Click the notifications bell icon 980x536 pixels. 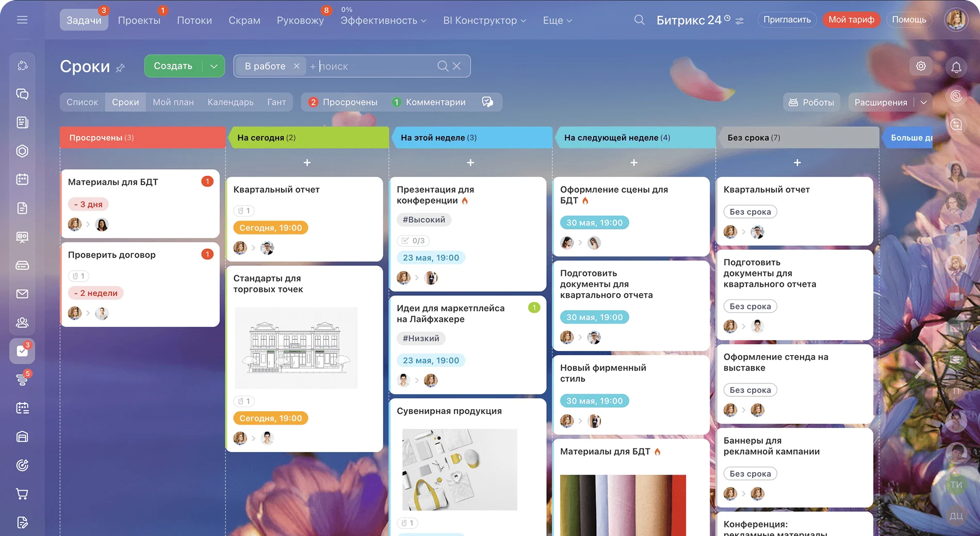click(x=956, y=67)
